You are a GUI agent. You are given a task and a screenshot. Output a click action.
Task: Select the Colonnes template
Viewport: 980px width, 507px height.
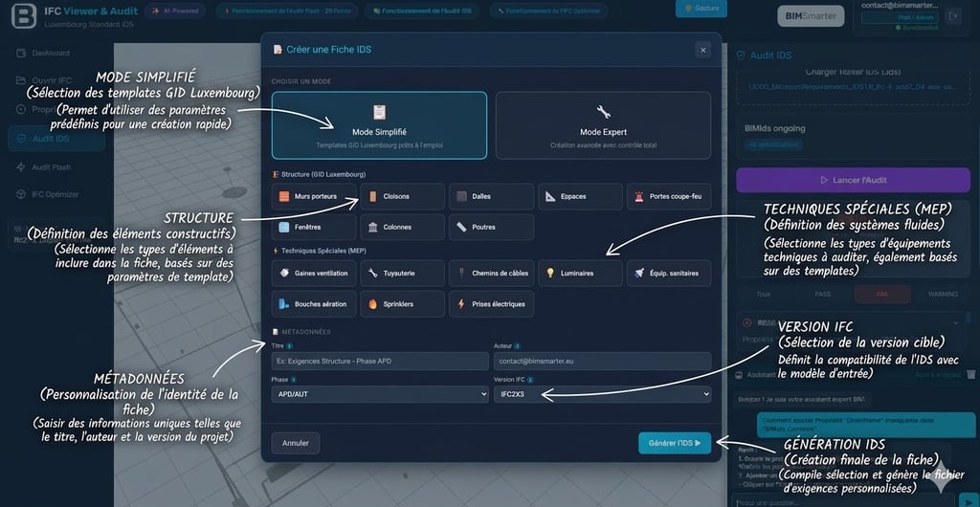(403, 228)
